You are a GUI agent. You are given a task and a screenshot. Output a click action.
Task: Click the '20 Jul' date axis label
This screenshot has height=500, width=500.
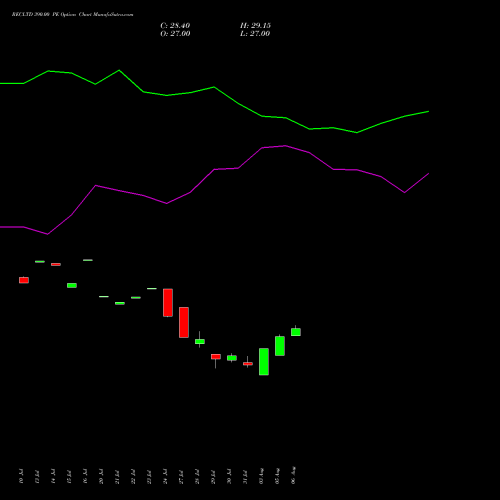[x=101, y=476]
